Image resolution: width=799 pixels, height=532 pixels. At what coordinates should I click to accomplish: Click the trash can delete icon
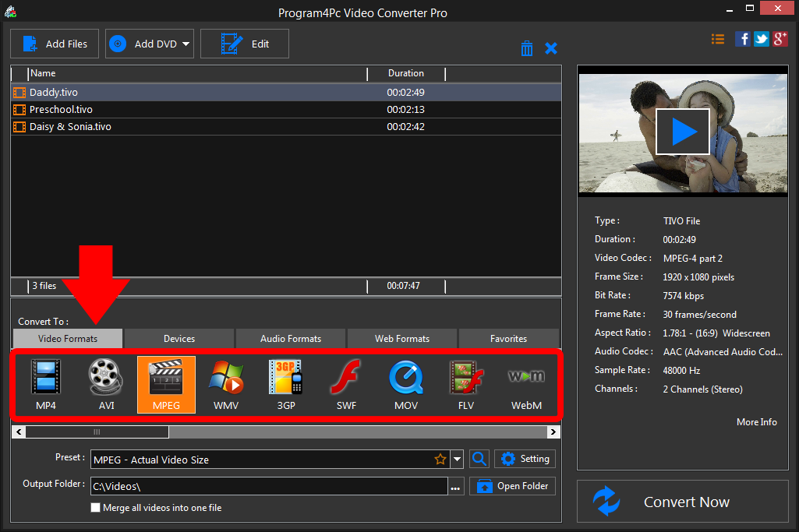coord(527,48)
